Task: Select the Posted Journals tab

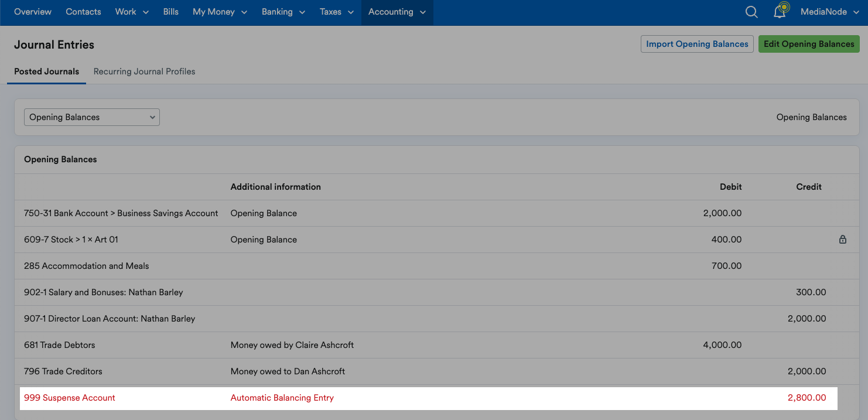Action: [x=46, y=71]
